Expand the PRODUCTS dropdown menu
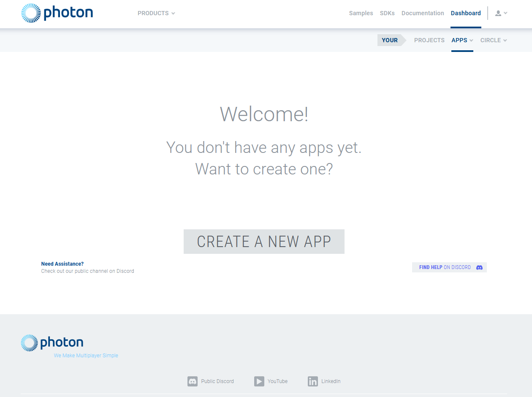 click(x=156, y=13)
